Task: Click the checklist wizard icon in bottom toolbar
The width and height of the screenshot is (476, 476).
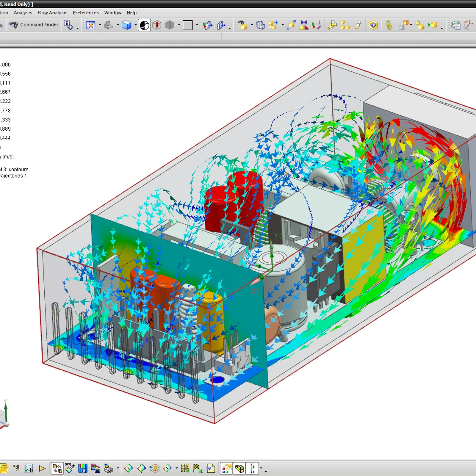Action: (29, 468)
